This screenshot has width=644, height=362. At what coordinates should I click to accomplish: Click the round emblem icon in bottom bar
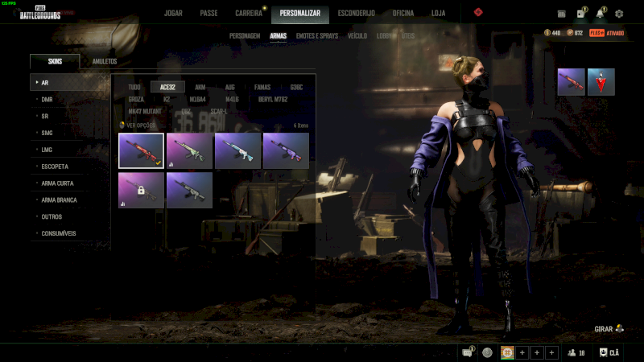(487, 352)
